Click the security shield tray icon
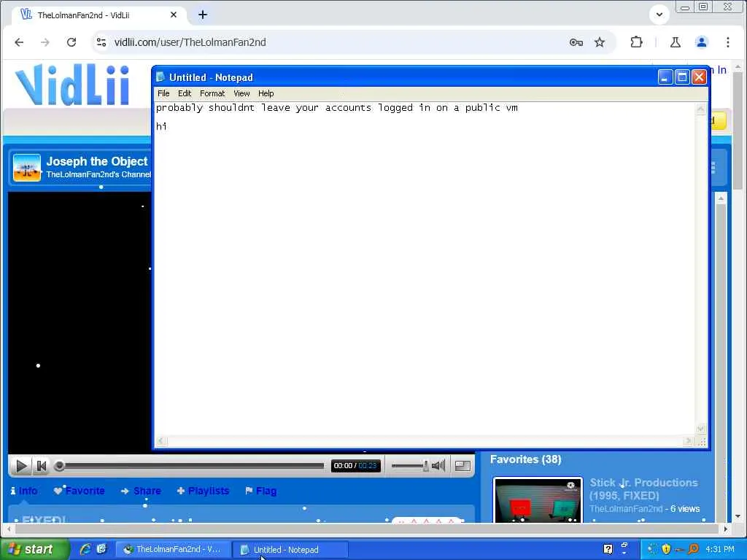 click(666, 549)
